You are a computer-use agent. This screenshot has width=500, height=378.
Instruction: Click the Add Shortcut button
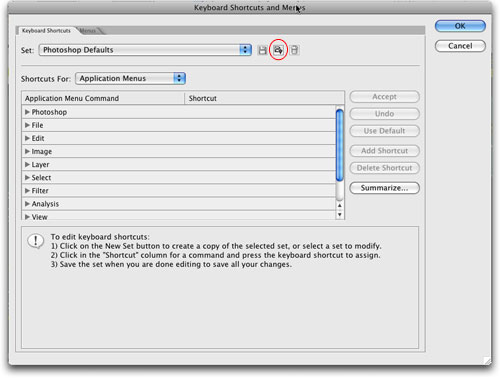384,151
